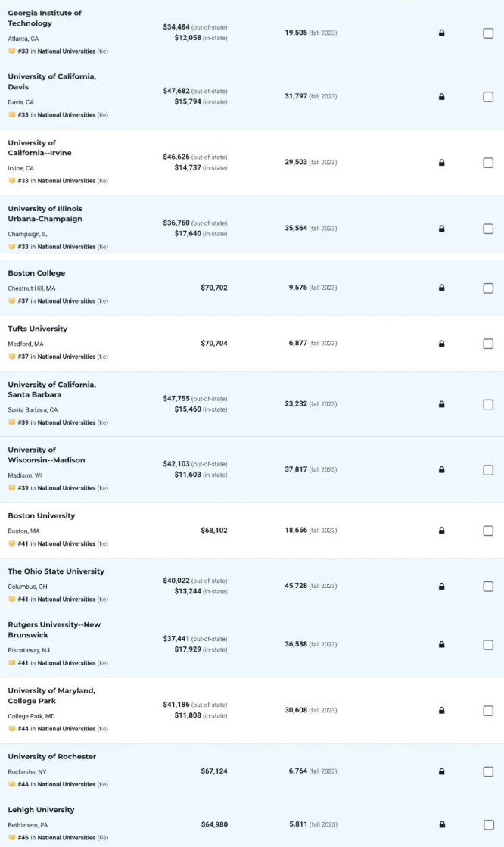Mark the checkbox next to UC Santa Barbara
The height and width of the screenshot is (847, 504).
pyautogui.click(x=488, y=404)
